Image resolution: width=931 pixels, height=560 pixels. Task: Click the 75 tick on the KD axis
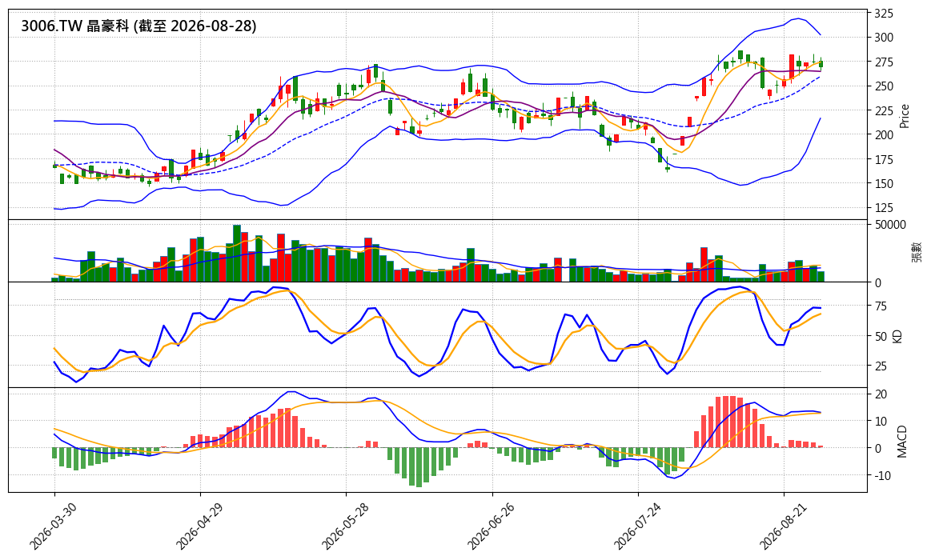point(881,306)
